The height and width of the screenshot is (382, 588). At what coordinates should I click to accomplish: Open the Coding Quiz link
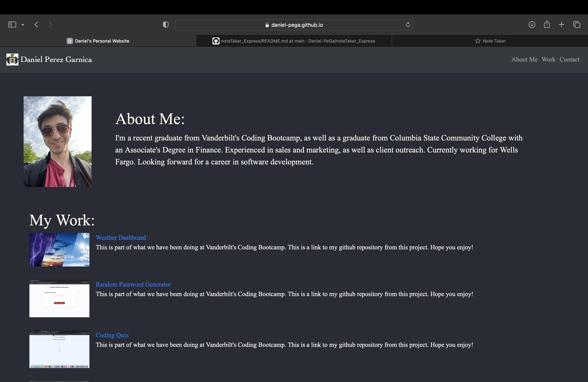click(112, 335)
